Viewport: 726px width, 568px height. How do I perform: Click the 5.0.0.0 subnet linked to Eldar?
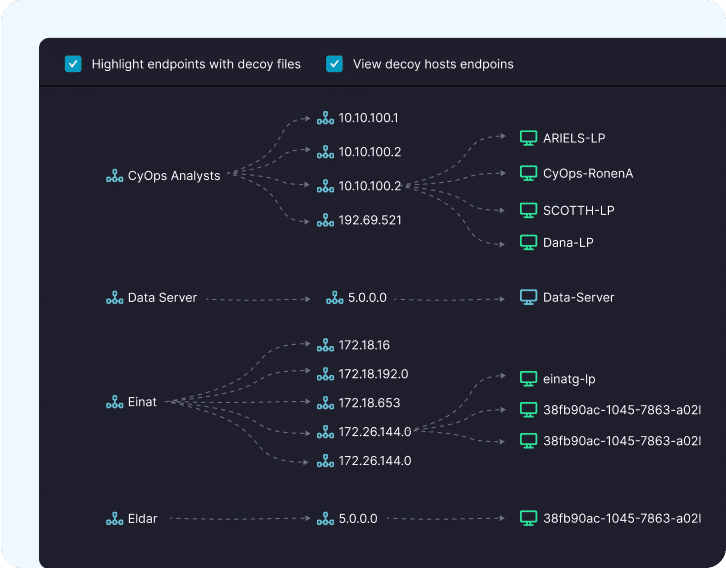pos(358,519)
